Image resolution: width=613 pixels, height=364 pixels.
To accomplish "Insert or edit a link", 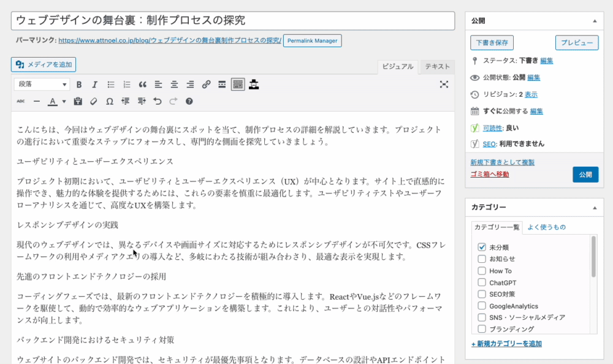I will coord(206,85).
